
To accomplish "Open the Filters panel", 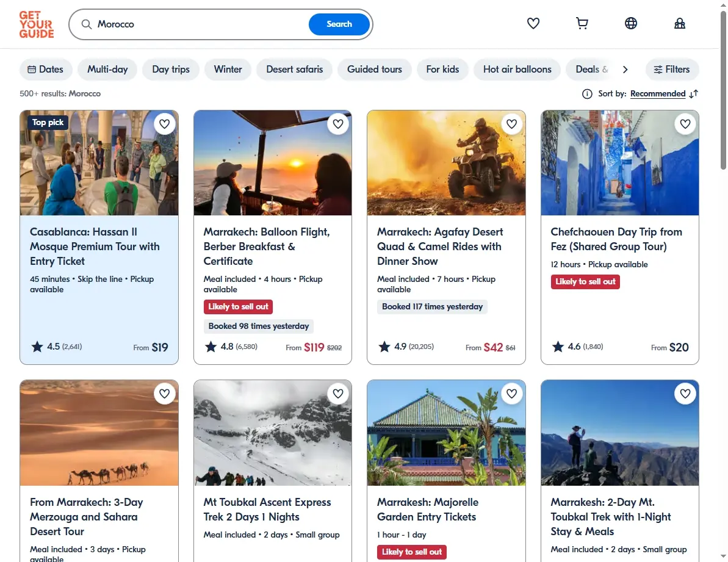I will pyautogui.click(x=672, y=69).
